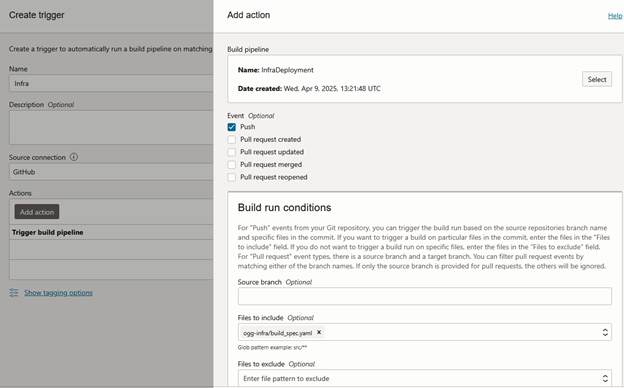Click the Trigger build pipeline column header

point(48,232)
